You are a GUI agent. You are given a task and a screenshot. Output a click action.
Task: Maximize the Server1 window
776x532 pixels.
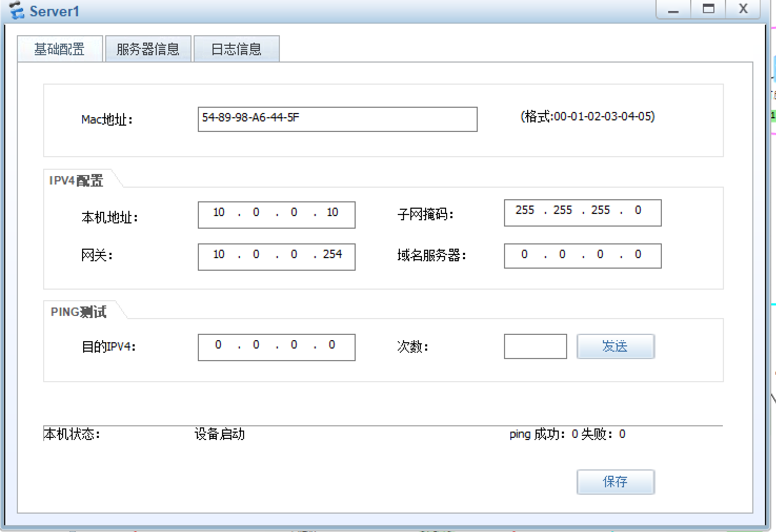tap(709, 9)
